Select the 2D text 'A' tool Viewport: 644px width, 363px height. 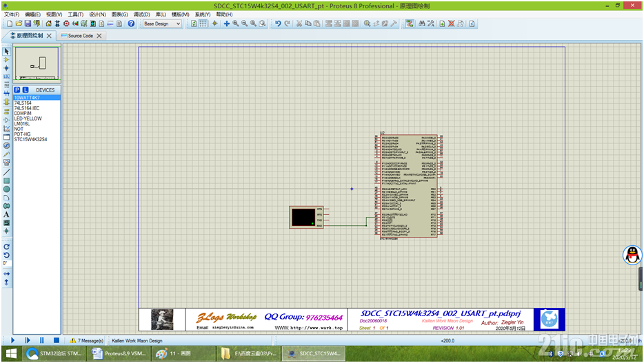(x=6, y=214)
